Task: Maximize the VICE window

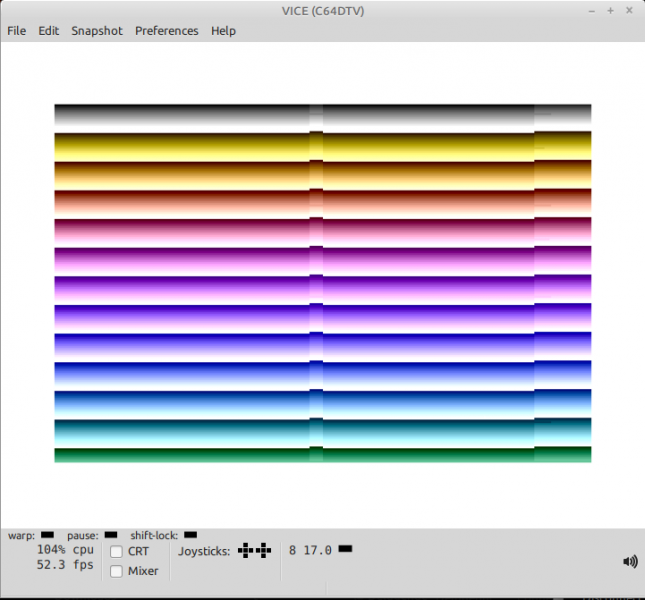Action: click(610, 10)
